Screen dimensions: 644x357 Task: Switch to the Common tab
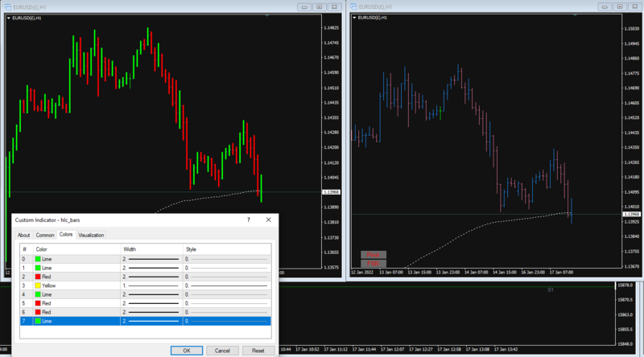click(x=45, y=235)
